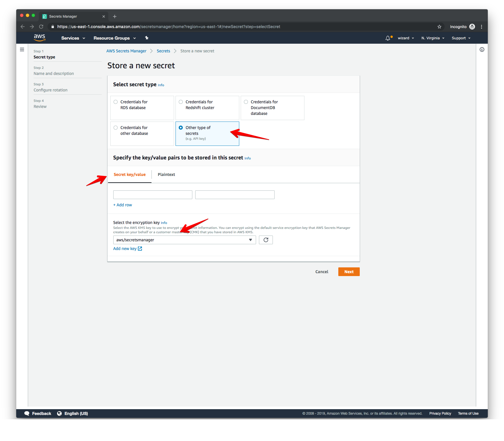Image resolution: width=504 pixels, height=441 pixels.
Task: Click the AWS logo home icon
Action: coord(39,38)
